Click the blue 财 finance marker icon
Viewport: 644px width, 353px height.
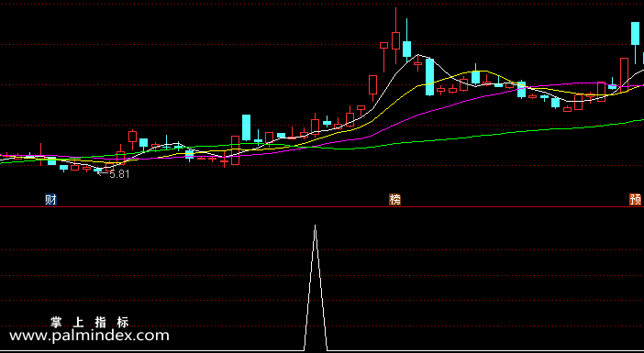50,200
